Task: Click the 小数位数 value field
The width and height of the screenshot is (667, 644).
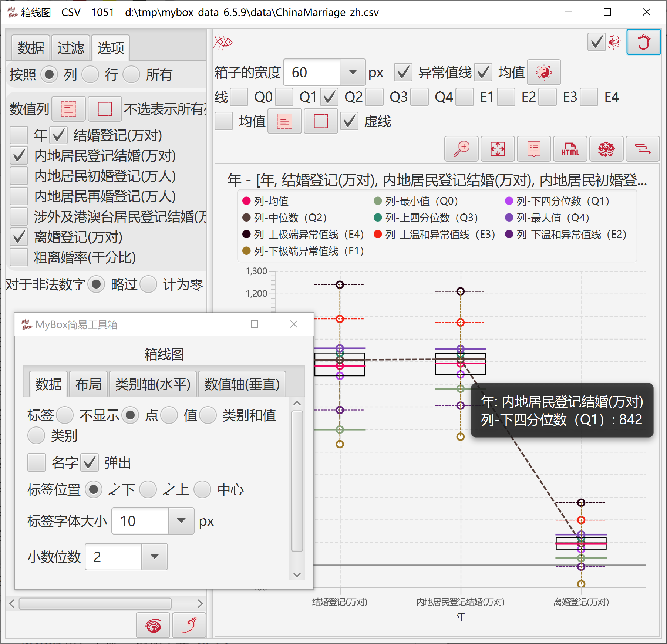Action: point(114,556)
